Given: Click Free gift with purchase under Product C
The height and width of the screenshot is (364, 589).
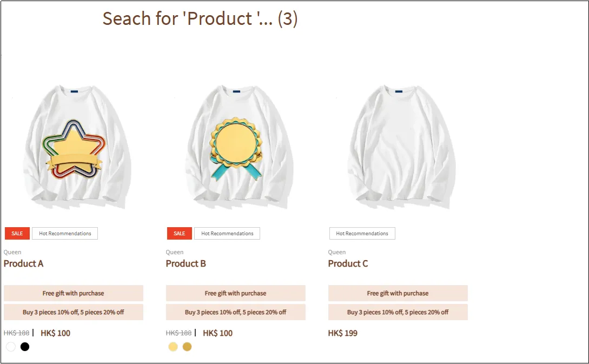Looking at the screenshot, I should [398, 293].
